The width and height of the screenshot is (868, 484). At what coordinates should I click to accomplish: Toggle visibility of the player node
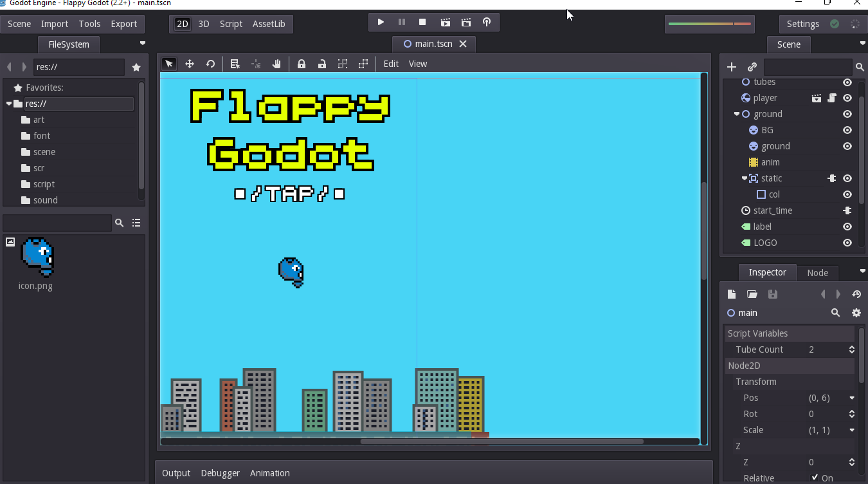click(847, 98)
